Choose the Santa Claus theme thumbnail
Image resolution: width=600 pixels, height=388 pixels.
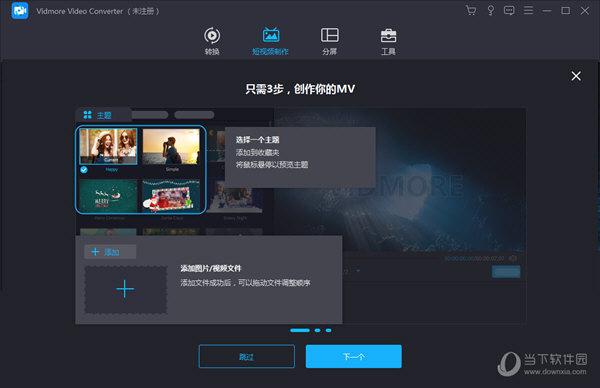click(x=171, y=196)
